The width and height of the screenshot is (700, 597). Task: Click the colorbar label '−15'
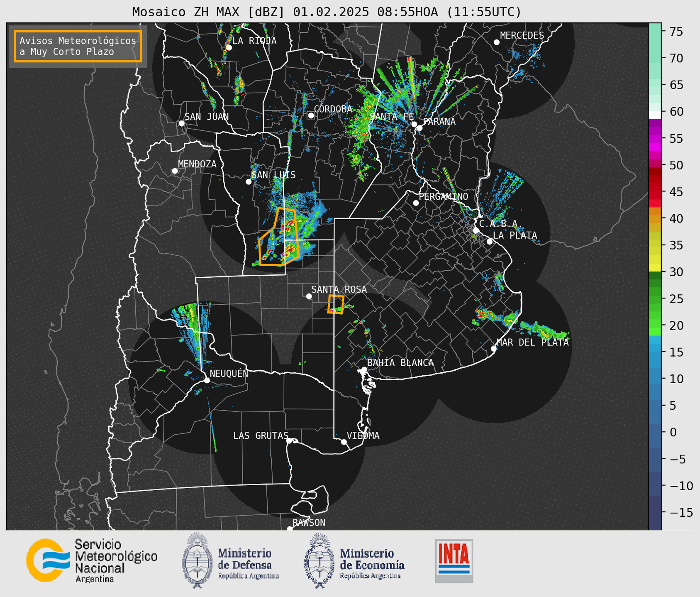(681, 512)
